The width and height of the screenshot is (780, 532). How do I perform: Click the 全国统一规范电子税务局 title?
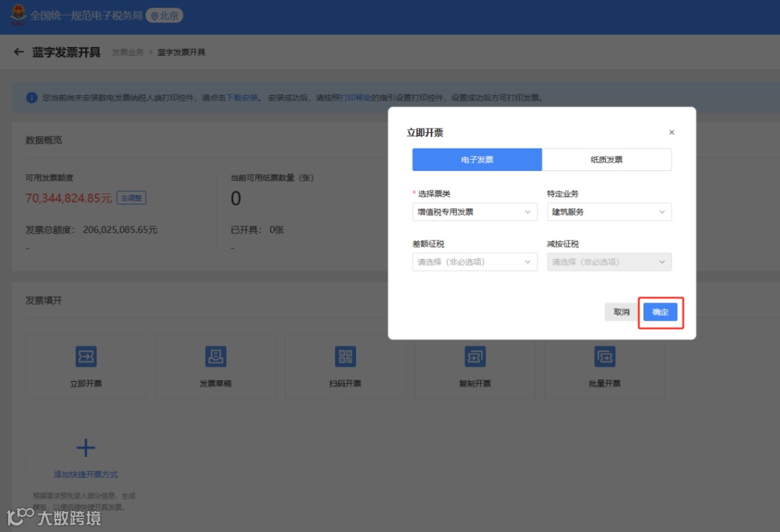tap(87, 16)
